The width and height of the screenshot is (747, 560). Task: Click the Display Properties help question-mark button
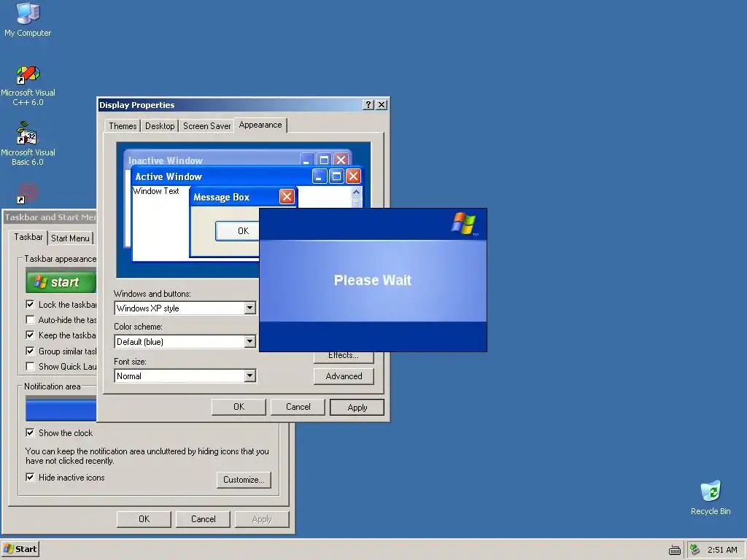368,105
